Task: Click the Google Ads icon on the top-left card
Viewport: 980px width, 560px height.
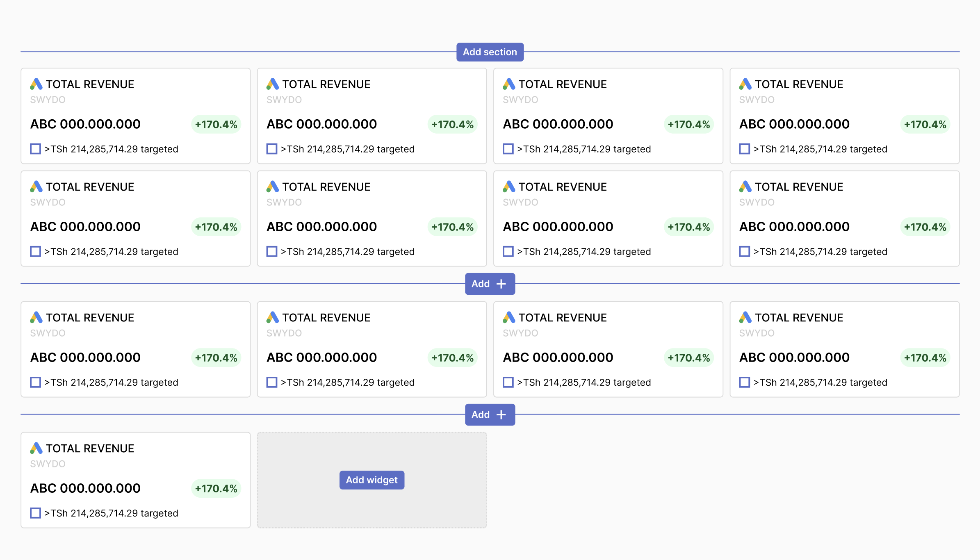Action: [36, 84]
